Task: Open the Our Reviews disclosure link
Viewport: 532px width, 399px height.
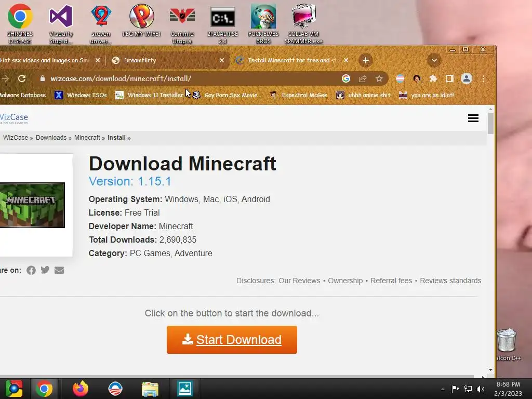Action: click(x=299, y=281)
